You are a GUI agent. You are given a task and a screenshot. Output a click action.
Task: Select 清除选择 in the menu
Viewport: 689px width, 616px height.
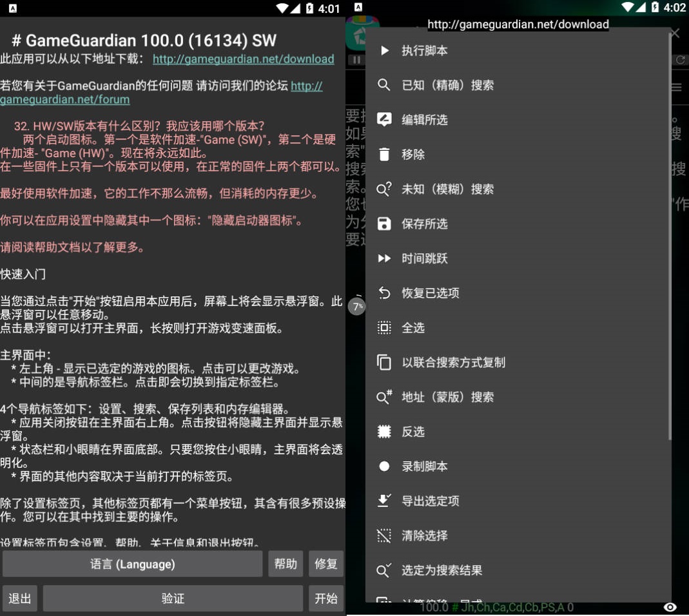pyautogui.click(x=517, y=535)
